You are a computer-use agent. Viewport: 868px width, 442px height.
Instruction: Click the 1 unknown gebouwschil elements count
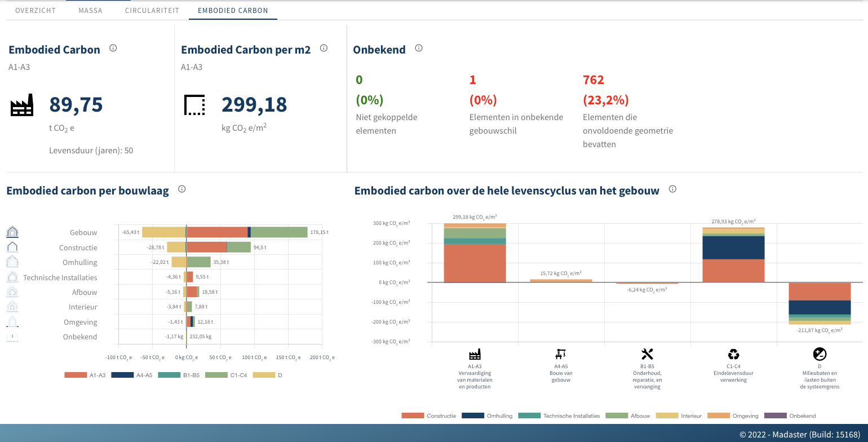click(x=472, y=80)
